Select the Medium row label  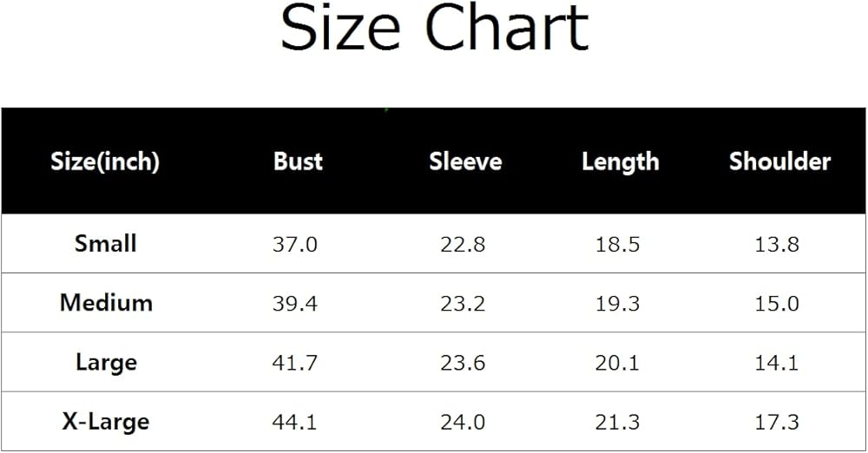[x=106, y=303]
